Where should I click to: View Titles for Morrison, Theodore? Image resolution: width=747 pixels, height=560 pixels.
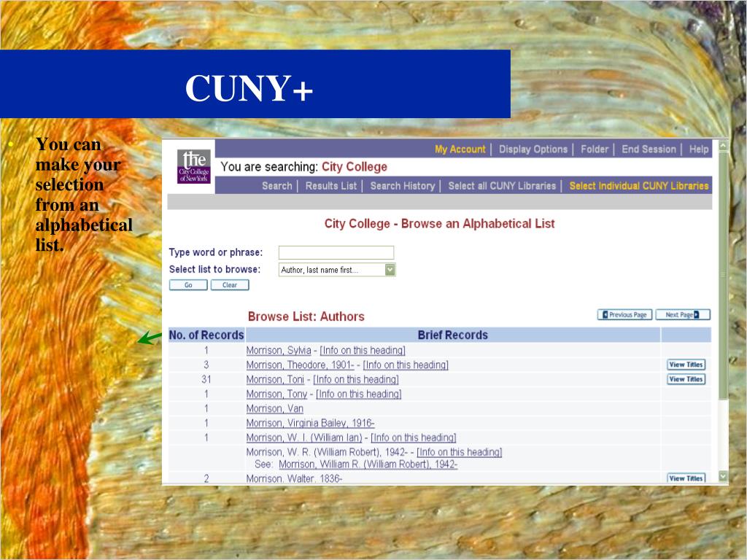[x=686, y=365]
